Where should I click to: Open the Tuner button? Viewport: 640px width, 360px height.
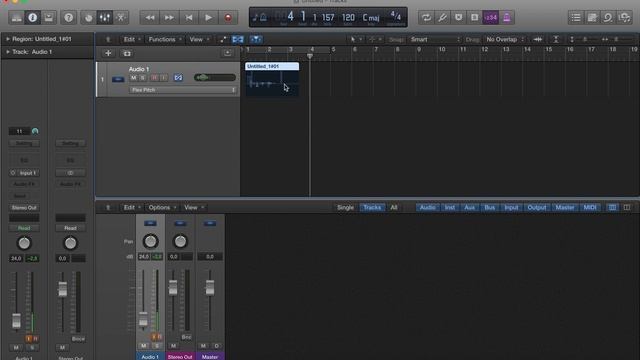pyautogui.click(x=442, y=18)
